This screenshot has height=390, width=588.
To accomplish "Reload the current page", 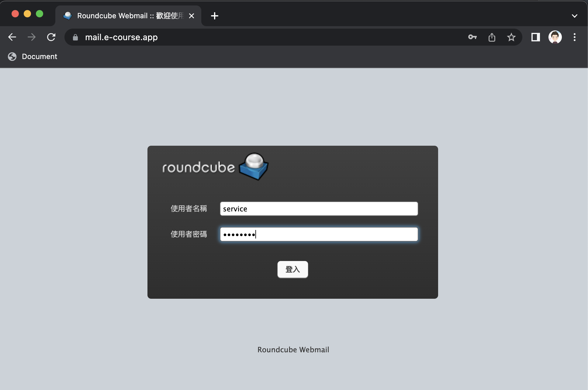I will (x=51, y=37).
